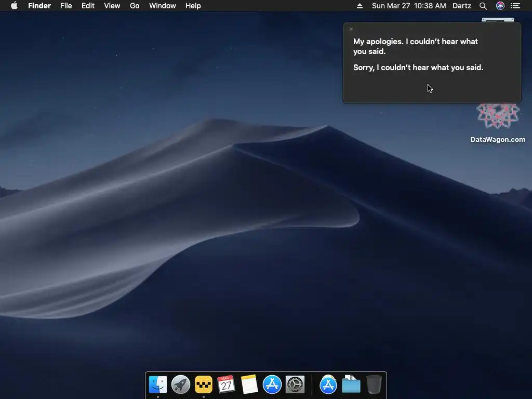The height and width of the screenshot is (399, 532).
Task: Close the Siri response panel
Action: point(351,29)
